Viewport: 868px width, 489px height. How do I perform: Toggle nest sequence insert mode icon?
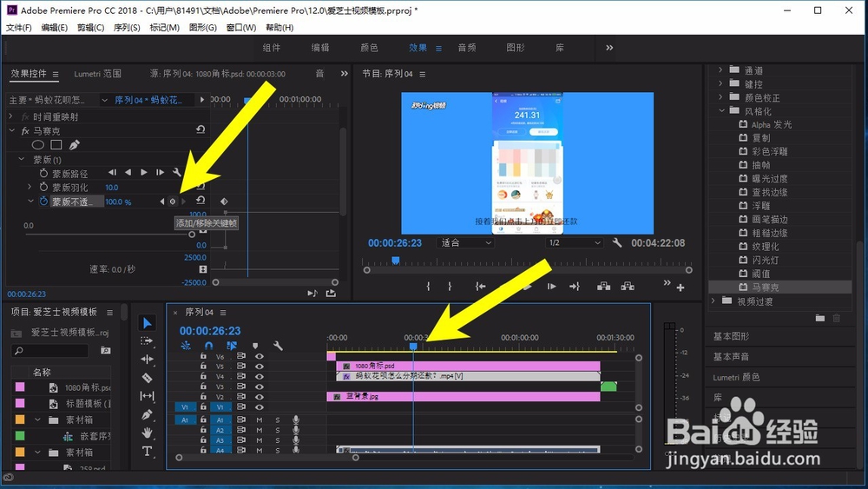(186, 346)
